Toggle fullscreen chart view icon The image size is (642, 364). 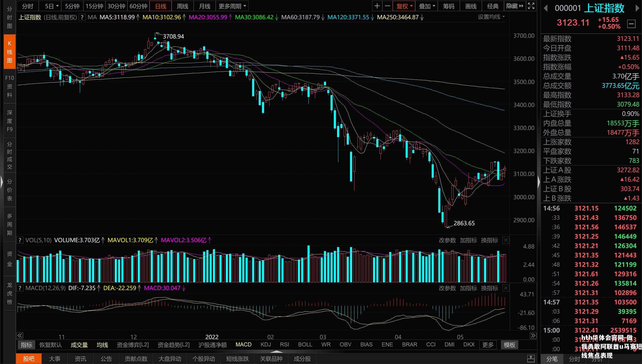(x=531, y=6)
